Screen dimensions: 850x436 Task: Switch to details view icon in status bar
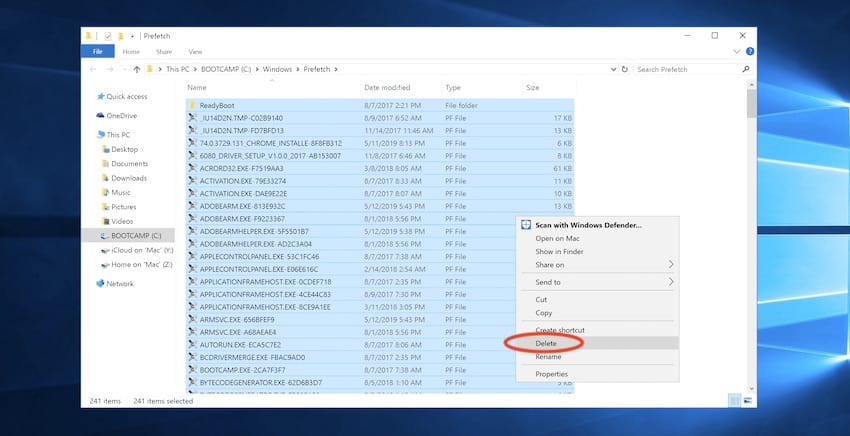point(735,401)
